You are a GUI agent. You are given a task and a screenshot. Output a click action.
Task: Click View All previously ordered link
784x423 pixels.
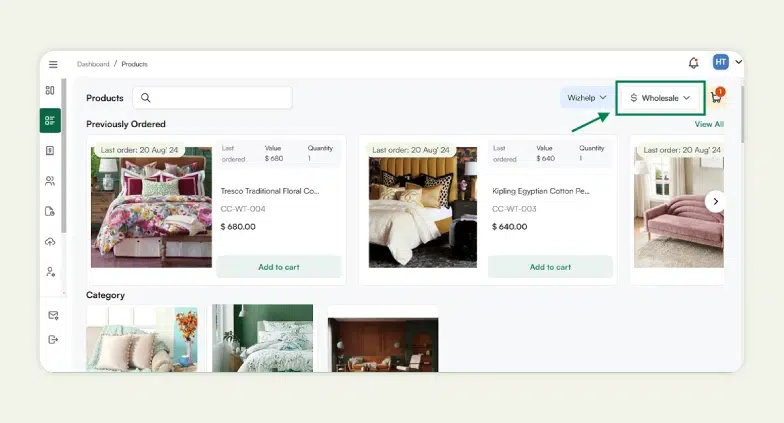708,125
